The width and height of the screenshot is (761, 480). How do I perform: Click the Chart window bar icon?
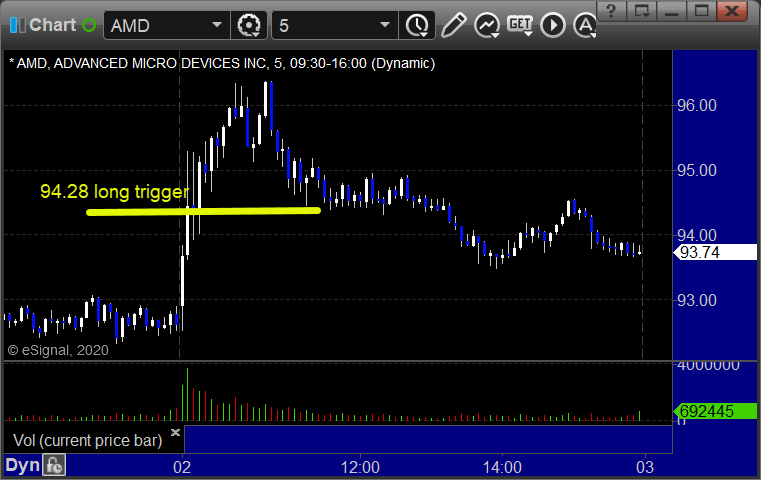pos(18,25)
